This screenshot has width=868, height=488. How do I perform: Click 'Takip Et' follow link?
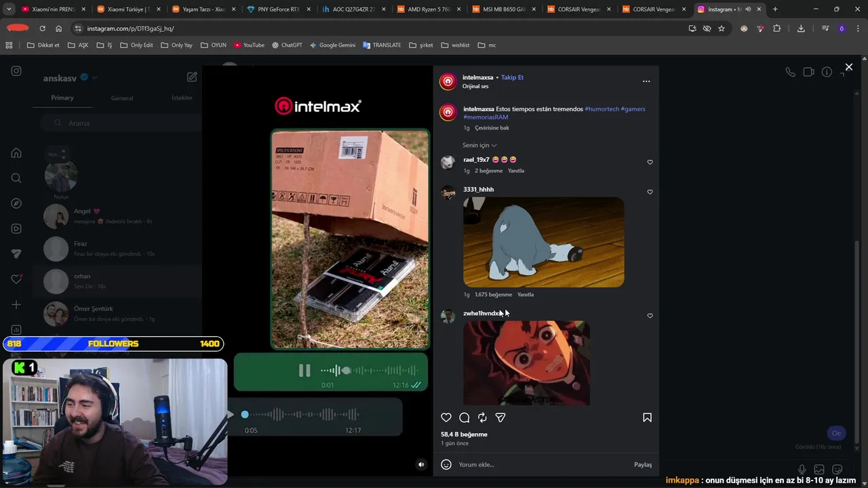(x=512, y=77)
